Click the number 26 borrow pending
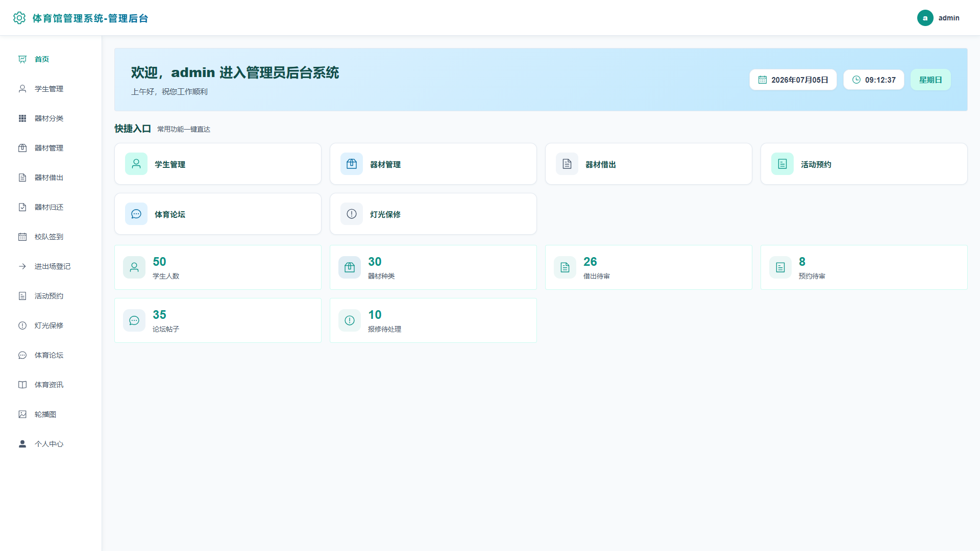This screenshot has height=551, width=980. (590, 262)
